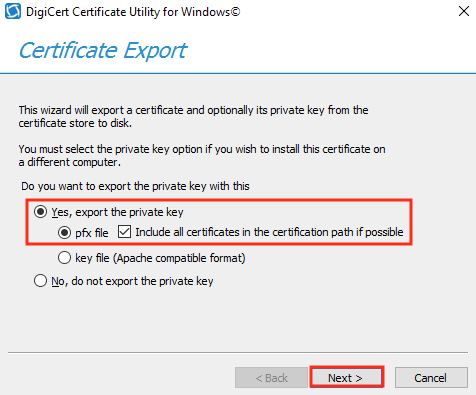
Task: Choose the 'No, do not export' radio circle
Action: pos(40,281)
